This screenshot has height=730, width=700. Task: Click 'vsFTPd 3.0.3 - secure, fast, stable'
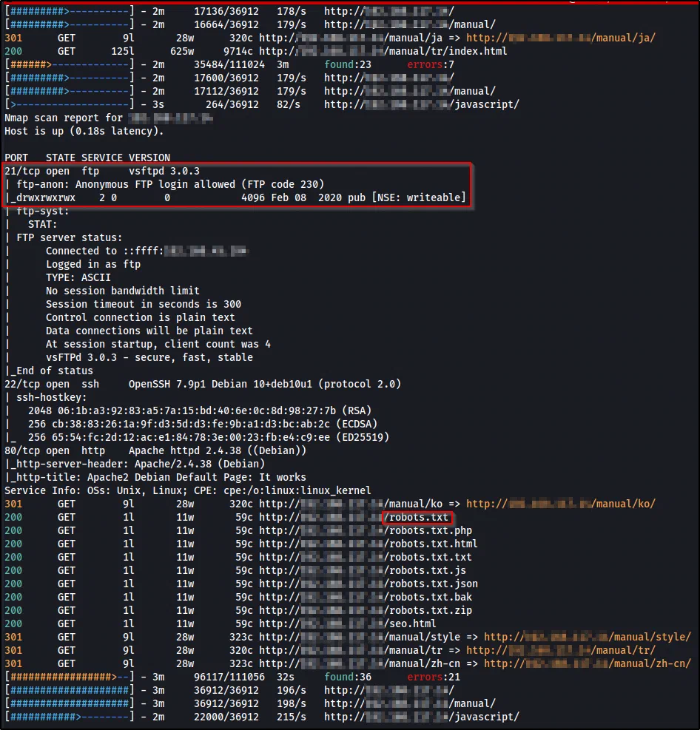pyautogui.click(x=149, y=357)
